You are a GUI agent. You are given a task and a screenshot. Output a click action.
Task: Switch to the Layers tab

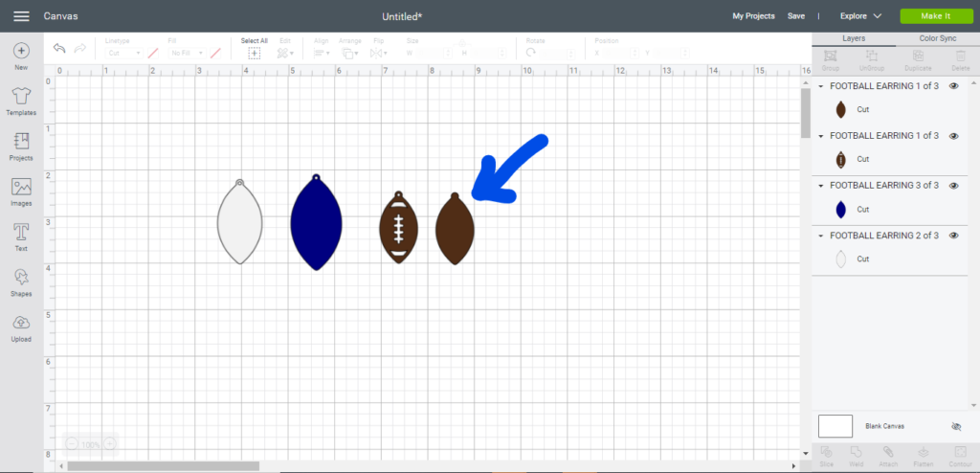(854, 38)
